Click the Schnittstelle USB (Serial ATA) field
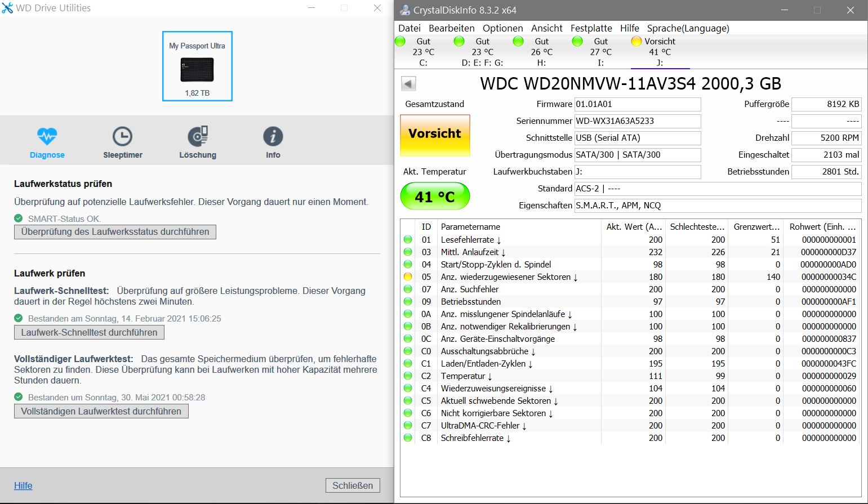This screenshot has height=504, width=868. click(638, 138)
